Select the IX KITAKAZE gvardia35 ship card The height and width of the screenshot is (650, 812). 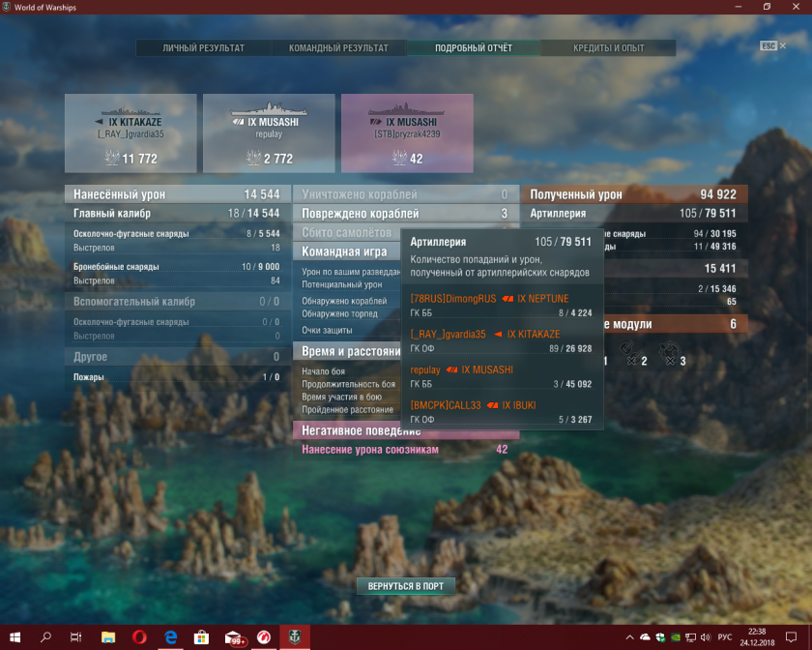(x=130, y=133)
